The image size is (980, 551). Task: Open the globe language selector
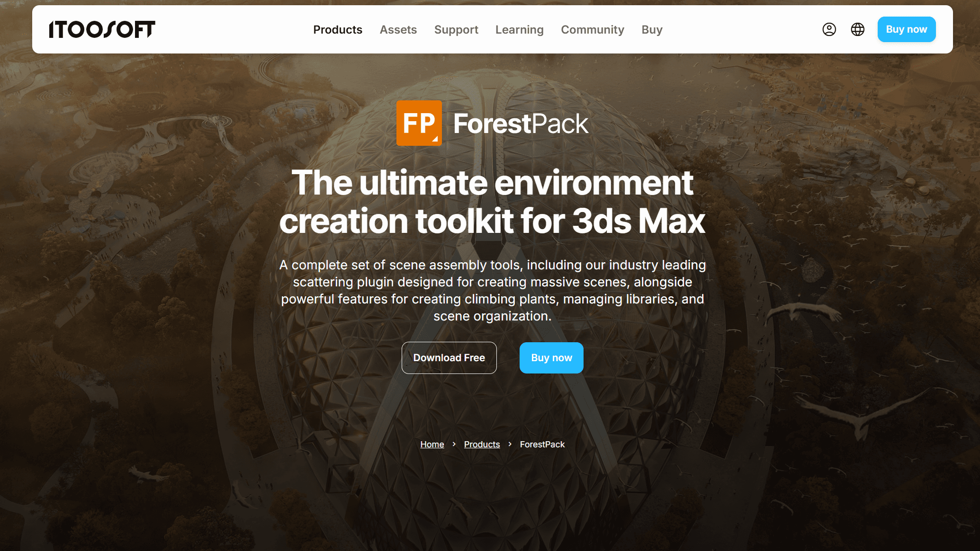[857, 29]
